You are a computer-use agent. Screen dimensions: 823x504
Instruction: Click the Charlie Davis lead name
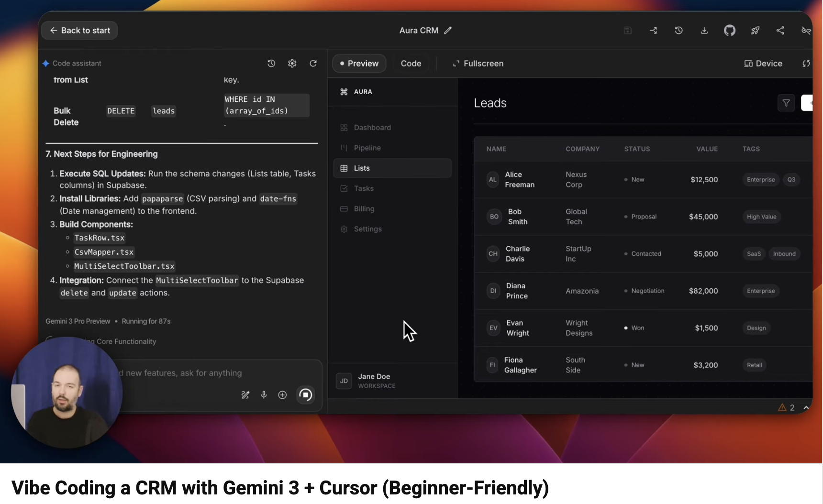tap(518, 254)
